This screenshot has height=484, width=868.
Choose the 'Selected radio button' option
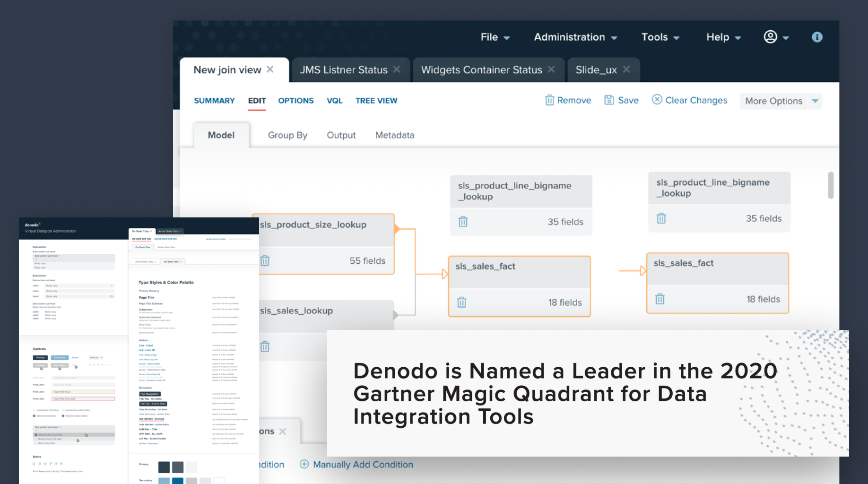[x=63, y=416]
